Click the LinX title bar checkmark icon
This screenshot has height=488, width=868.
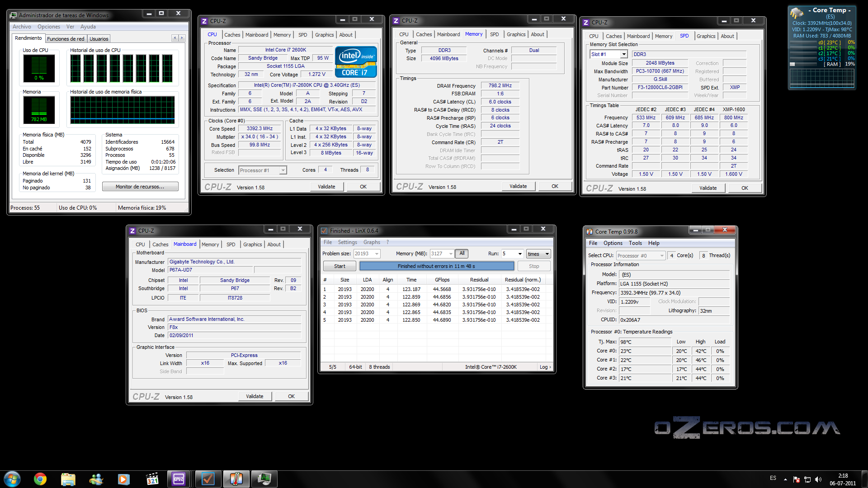coord(324,231)
